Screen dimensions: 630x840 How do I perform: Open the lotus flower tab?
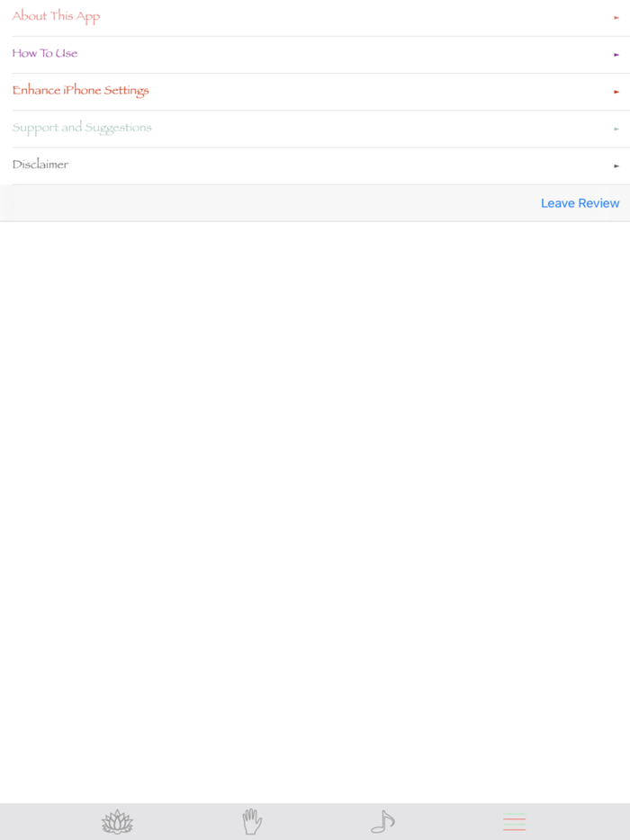coord(117,822)
